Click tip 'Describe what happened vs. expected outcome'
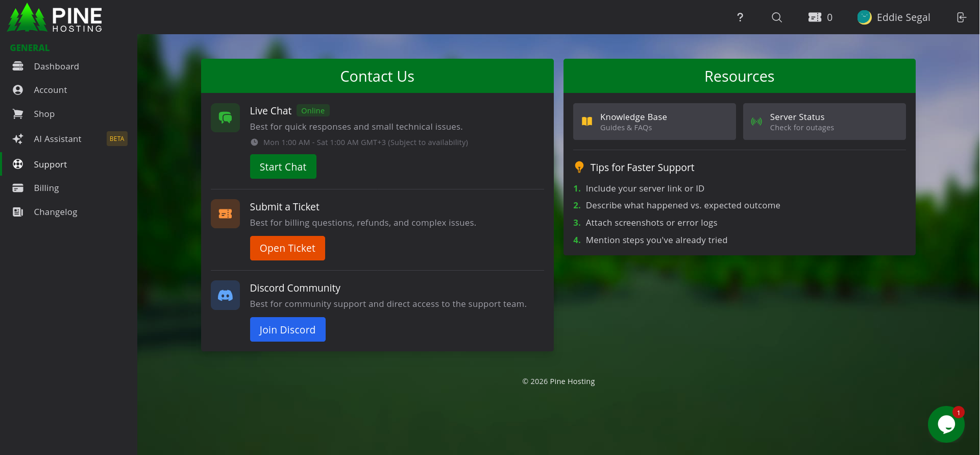Image resolution: width=980 pixels, height=455 pixels. click(683, 205)
